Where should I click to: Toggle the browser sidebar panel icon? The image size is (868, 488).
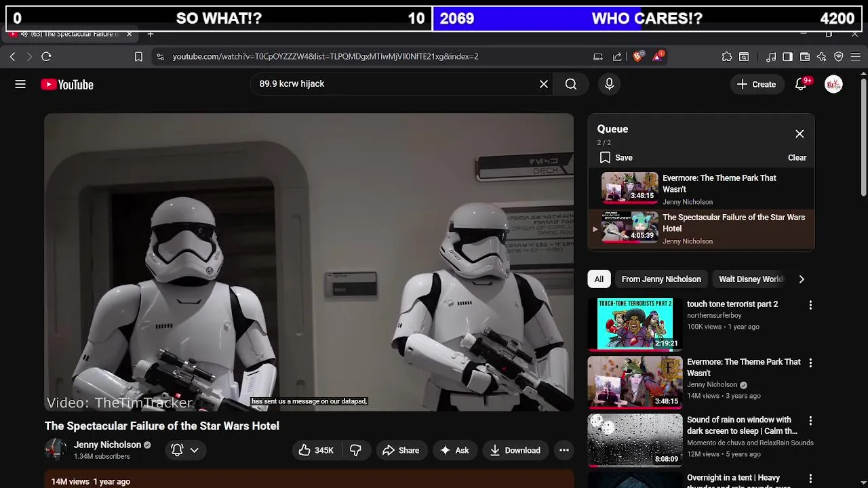tap(787, 57)
